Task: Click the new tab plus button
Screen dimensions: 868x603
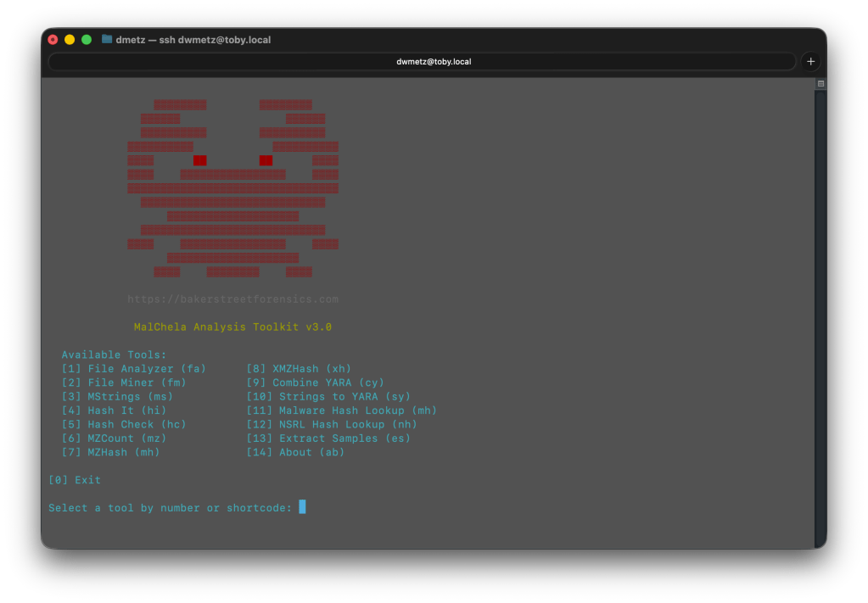Action: pos(810,61)
